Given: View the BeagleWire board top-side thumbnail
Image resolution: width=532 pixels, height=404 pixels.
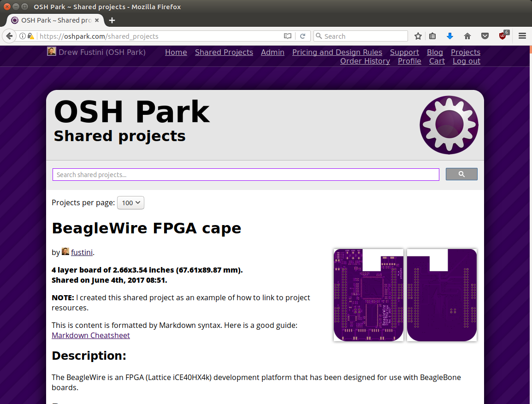Looking at the screenshot, I should pos(368,295).
